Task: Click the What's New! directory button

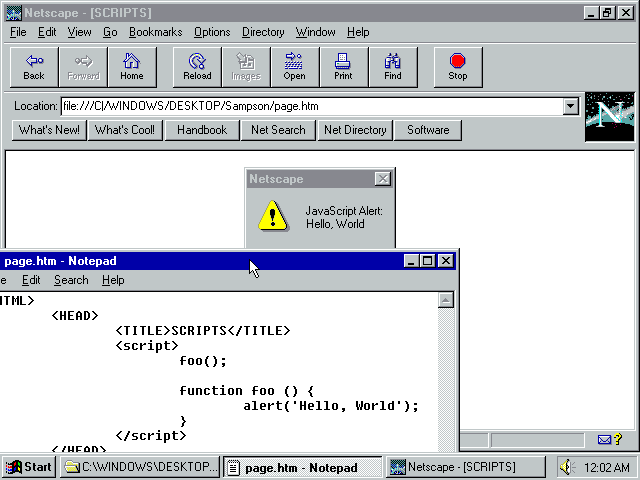Action: coord(49,130)
